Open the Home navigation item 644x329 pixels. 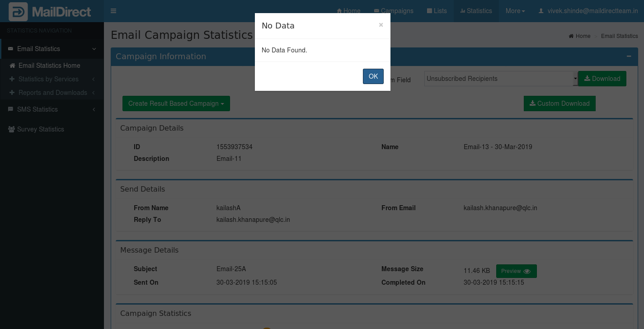(x=348, y=11)
